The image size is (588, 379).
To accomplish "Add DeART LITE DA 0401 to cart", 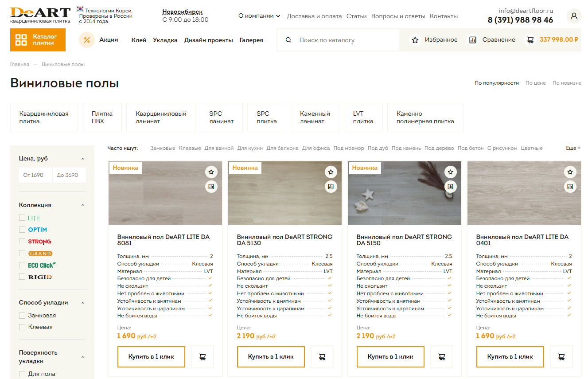I will coord(561,357).
